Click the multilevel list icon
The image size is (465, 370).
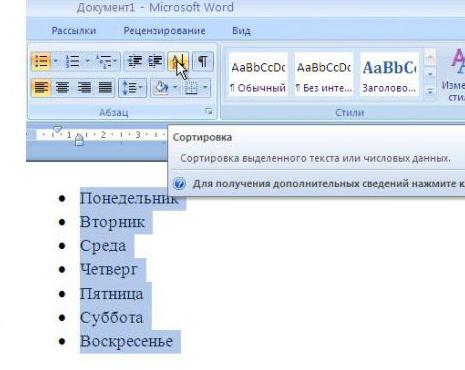pyautogui.click(x=104, y=61)
